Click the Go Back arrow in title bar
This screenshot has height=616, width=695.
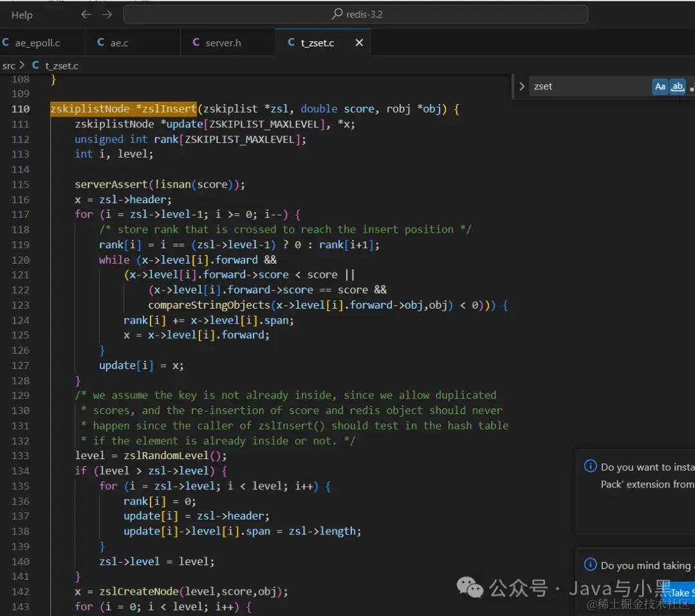point(86,14)
